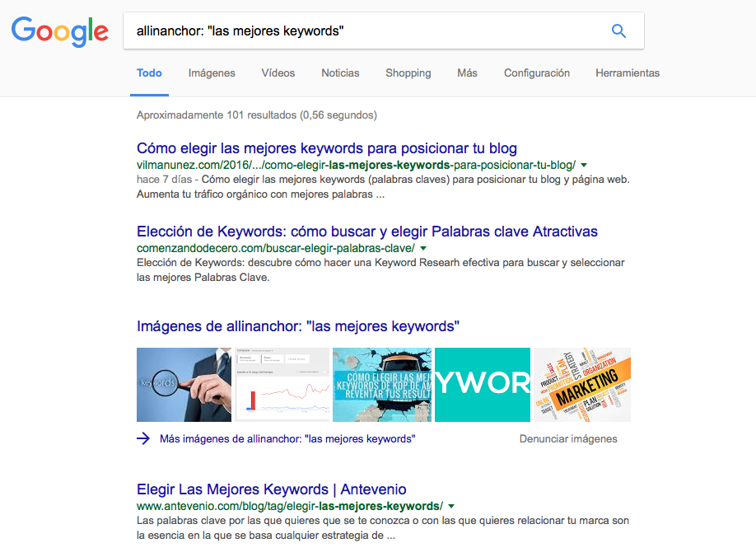
Task: Open the Más menu
Action: (467, 73)
